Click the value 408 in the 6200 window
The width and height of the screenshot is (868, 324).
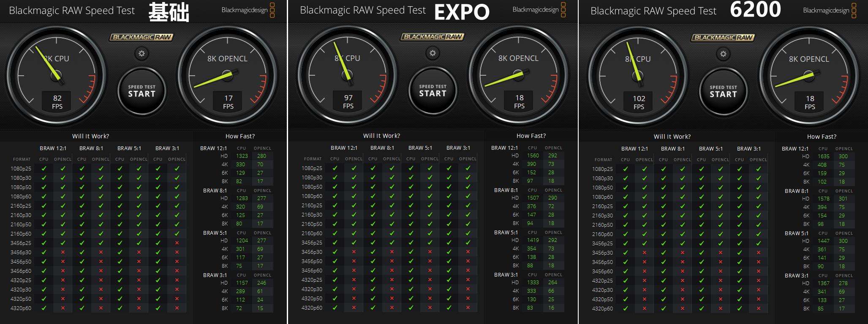[x=822, y=165]
